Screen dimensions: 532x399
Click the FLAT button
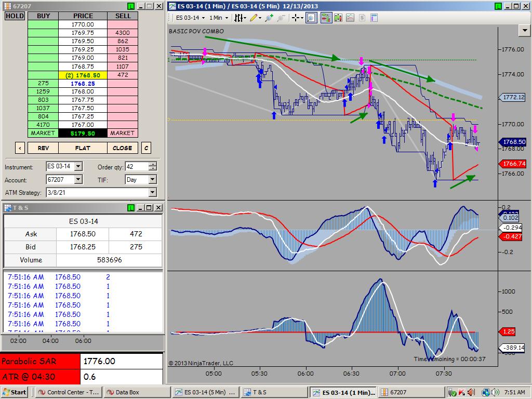pyautogui.click(x=83, y=148)
